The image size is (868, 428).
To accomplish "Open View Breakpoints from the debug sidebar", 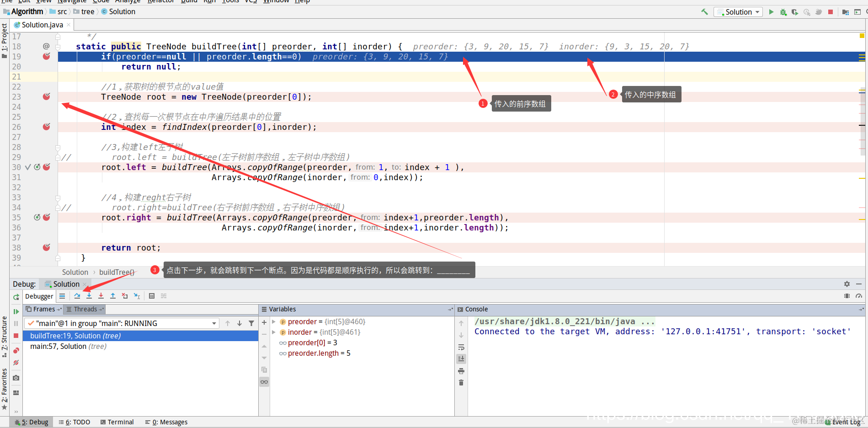I will click(x=16, y=351).
